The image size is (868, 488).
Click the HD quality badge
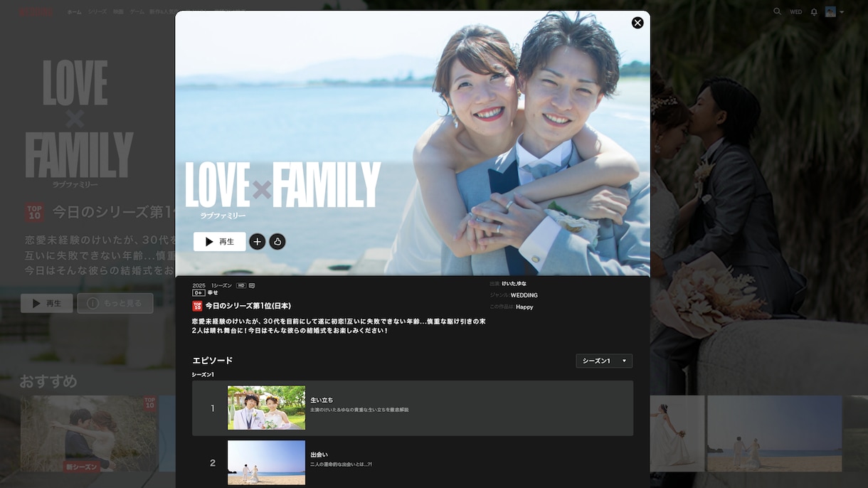point(242,284)
